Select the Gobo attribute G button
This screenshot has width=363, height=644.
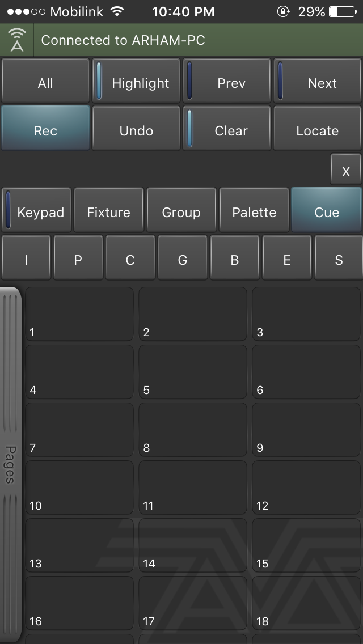point(183,259)
